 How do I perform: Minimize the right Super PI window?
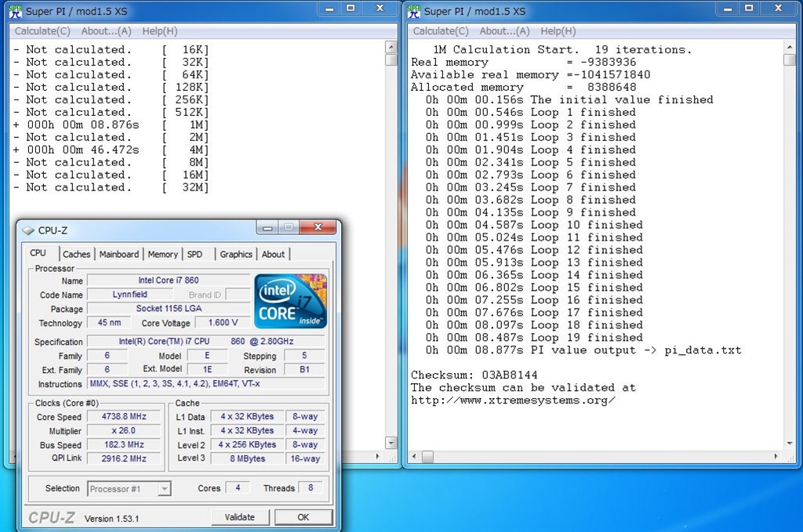(x=728, y=8)
